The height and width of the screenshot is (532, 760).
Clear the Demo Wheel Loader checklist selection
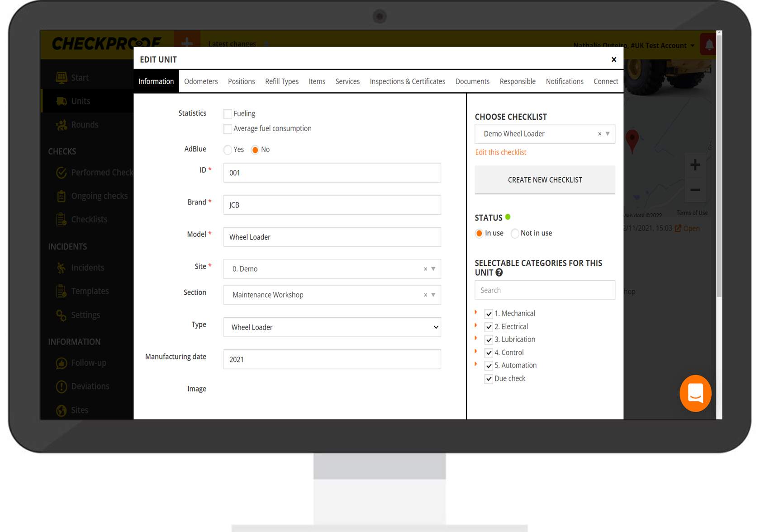coord(599,134)
